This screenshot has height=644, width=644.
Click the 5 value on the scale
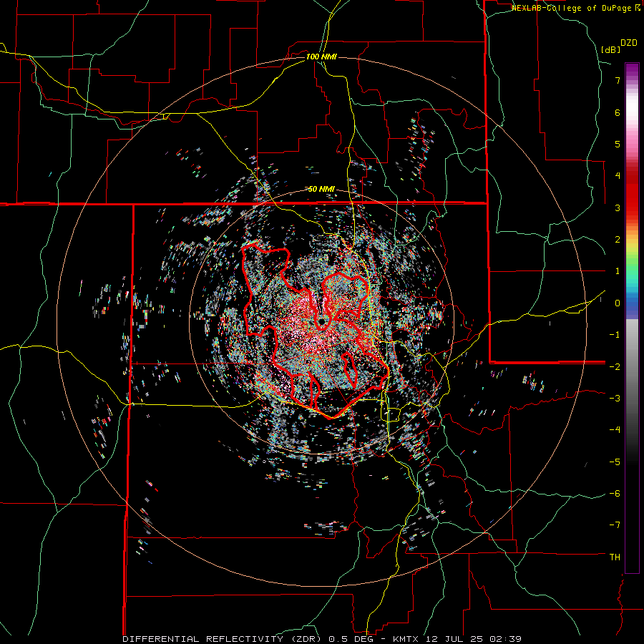(x=618, y=144)
